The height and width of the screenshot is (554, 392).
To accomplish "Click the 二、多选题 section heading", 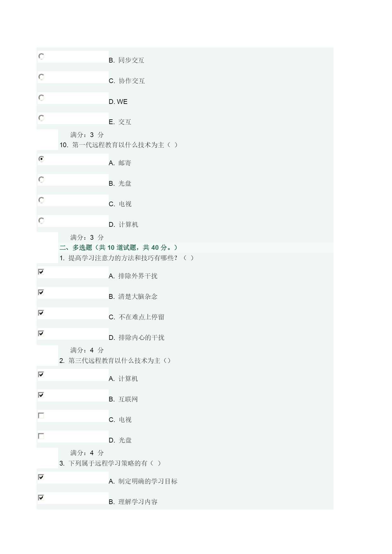I will tap(119, 248).
